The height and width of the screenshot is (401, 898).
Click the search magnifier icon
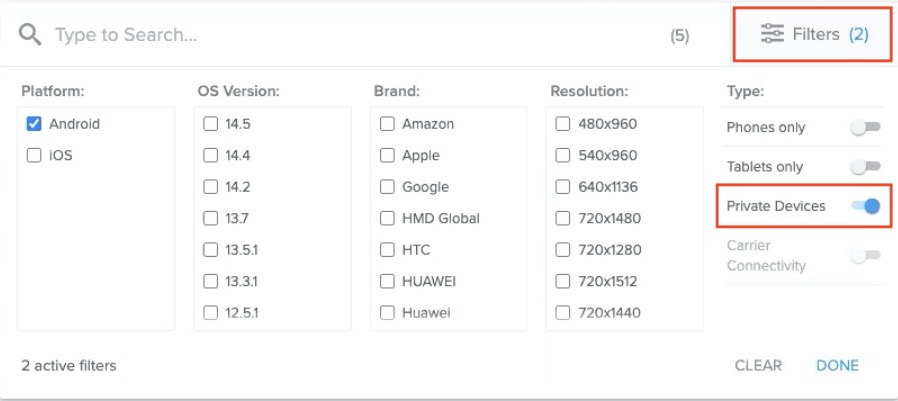pyautogui.click(x=30, y=35)
